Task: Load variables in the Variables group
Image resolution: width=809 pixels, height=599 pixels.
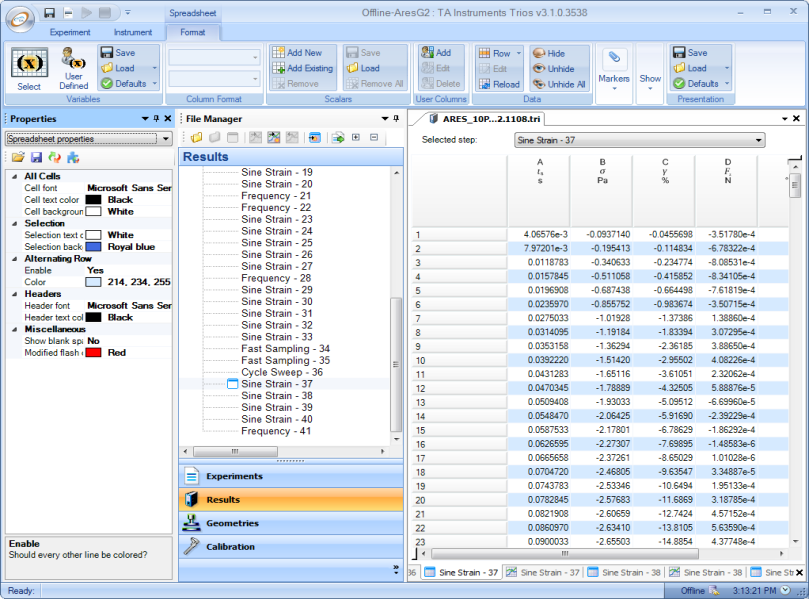Action: (x=118, y=68)
